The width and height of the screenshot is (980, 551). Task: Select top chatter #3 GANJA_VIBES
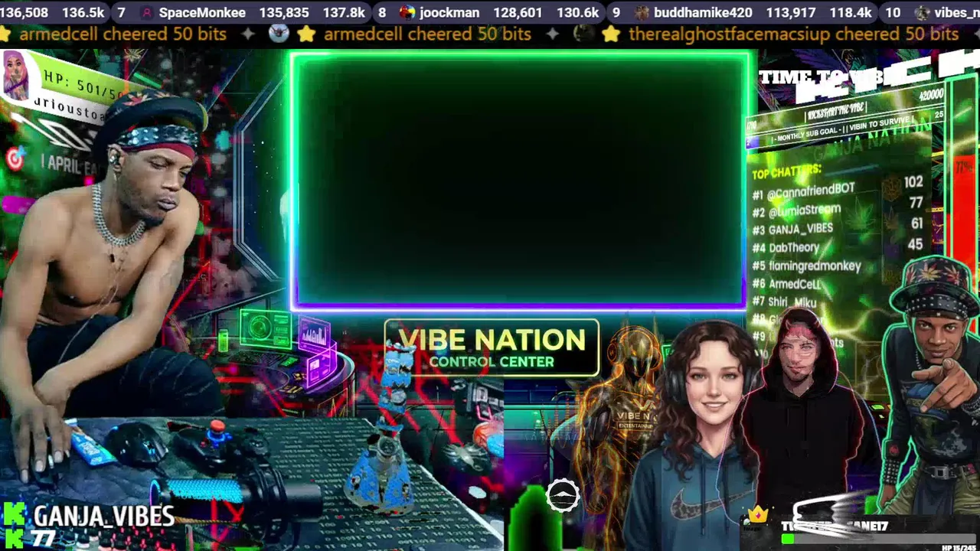tap(792, 229)
